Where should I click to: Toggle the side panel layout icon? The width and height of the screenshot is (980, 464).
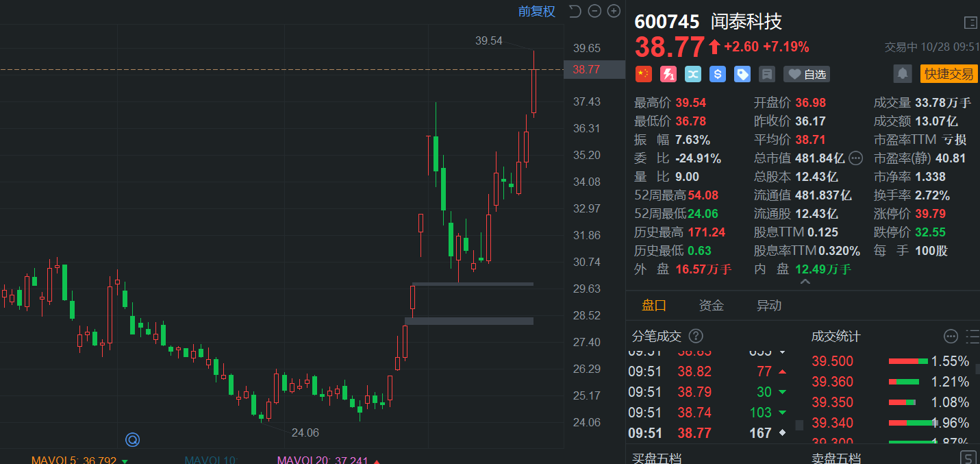pyautogui.click(x=970, y=23)
